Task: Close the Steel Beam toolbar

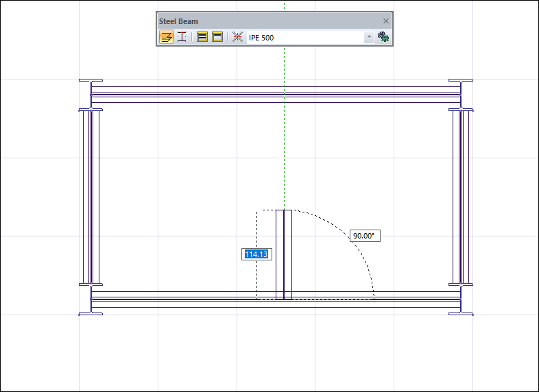Action: tap(385, 21)
